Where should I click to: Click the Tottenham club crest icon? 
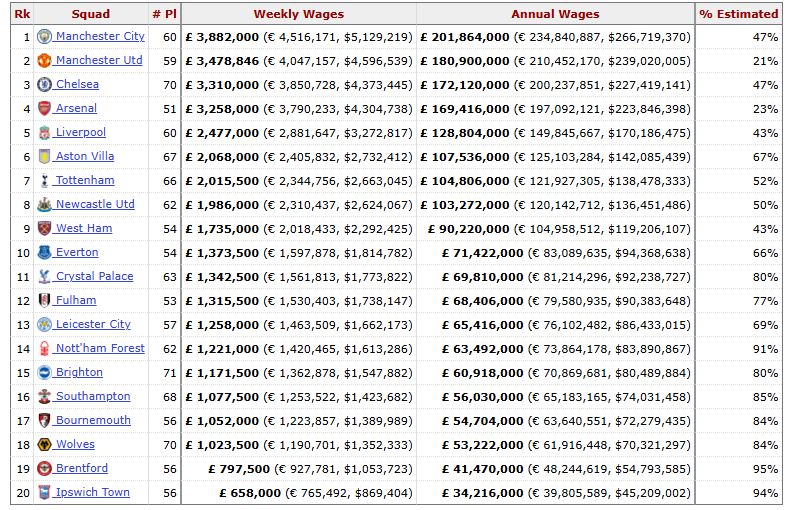coord(44,181)
